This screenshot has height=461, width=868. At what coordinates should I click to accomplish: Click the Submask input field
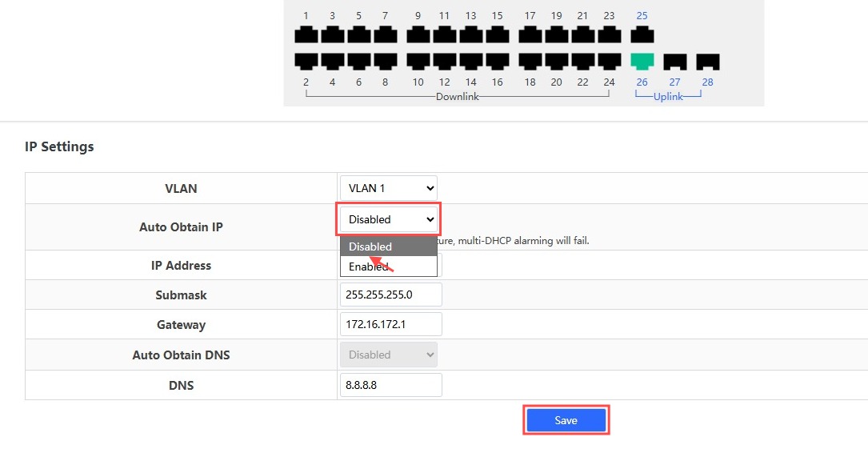(x=391, y=295)
